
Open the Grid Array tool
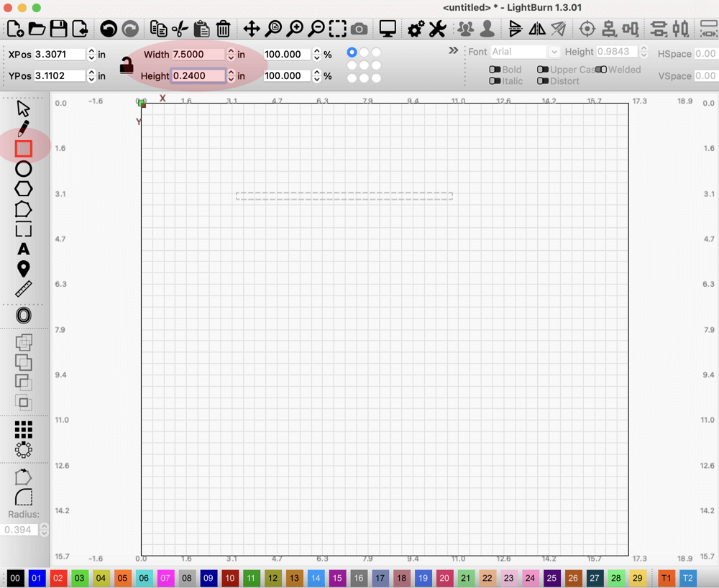(24, 430)
